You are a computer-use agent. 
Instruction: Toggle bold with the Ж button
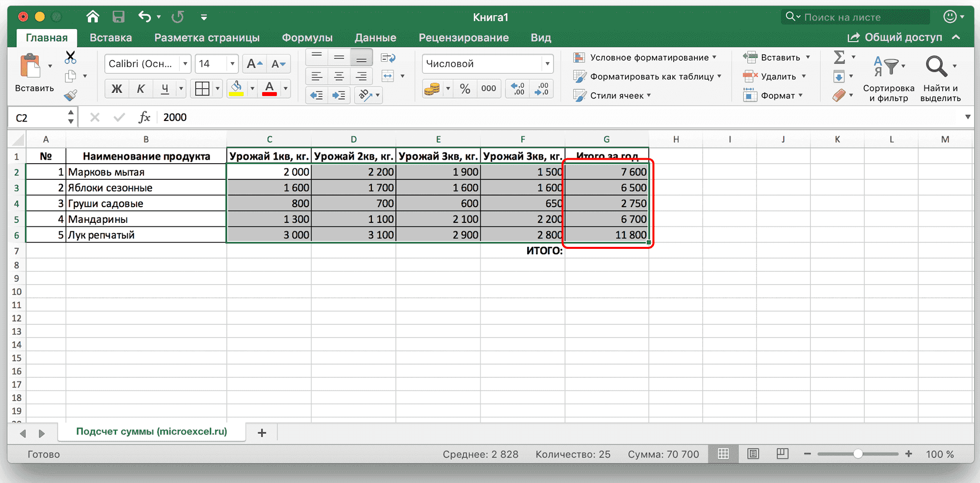(x=116, y=89)
